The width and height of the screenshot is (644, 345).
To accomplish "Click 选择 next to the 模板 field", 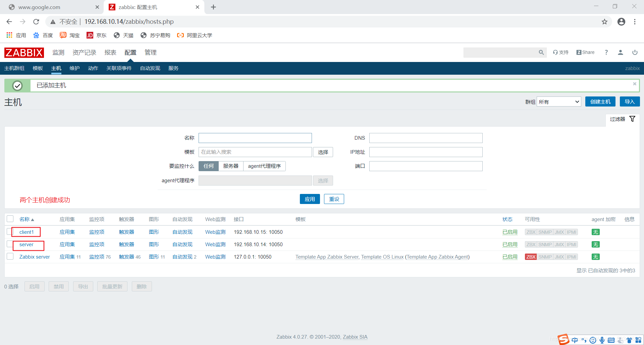I will [x=323, y=152].
